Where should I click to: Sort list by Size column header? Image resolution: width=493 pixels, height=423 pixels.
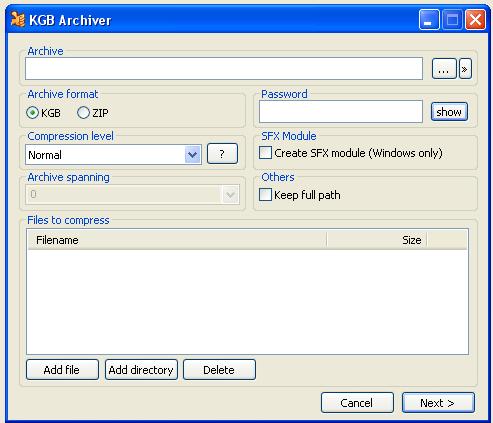[377, 240]
